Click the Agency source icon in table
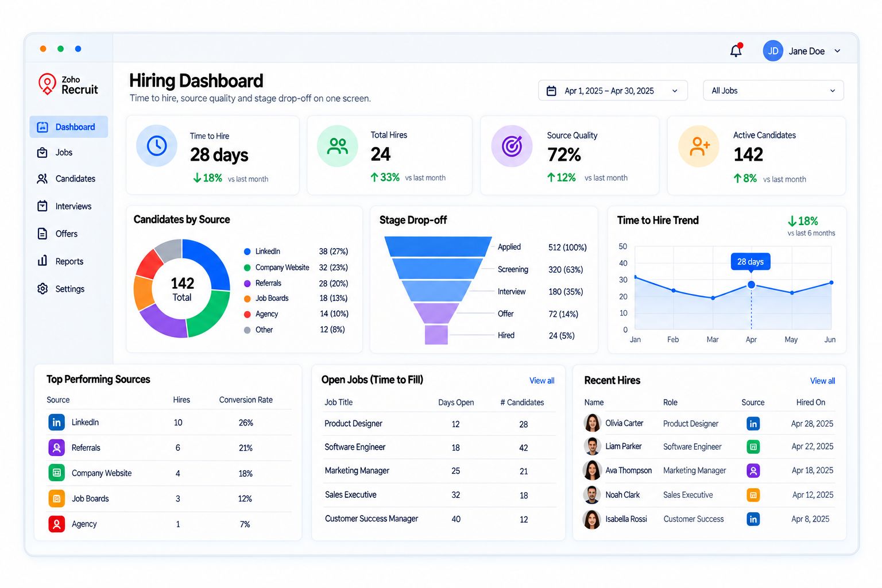 [56, 524]
